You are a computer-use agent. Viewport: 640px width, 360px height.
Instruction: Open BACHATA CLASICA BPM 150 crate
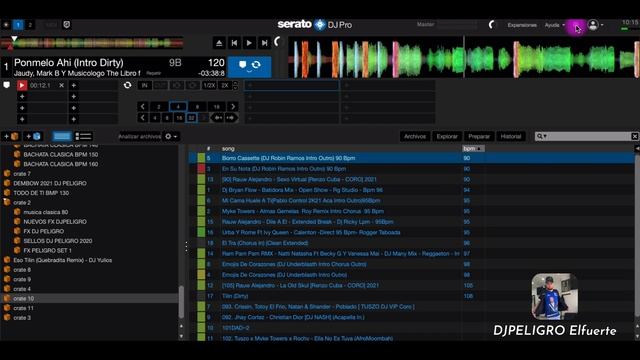(60, 154)
